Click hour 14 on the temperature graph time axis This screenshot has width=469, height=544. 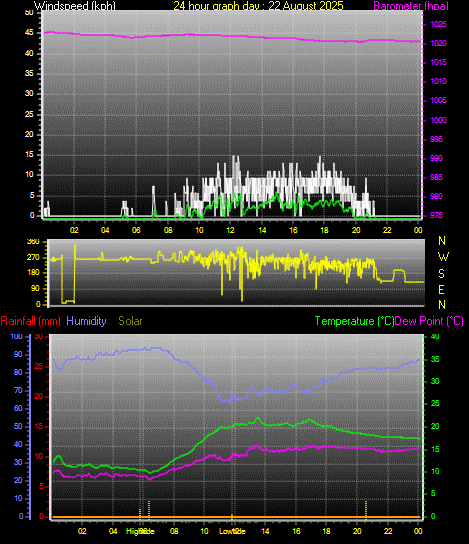[265, 531]
